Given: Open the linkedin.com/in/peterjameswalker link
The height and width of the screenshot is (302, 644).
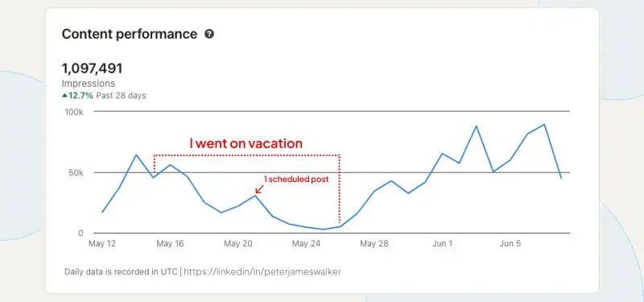Looking at the screenshot, I should pos(262,271).
